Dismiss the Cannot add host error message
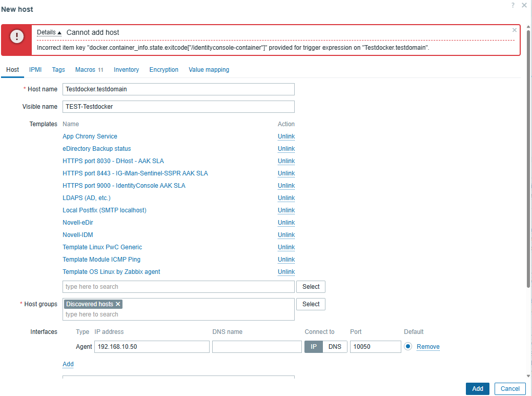 (515, 30)
